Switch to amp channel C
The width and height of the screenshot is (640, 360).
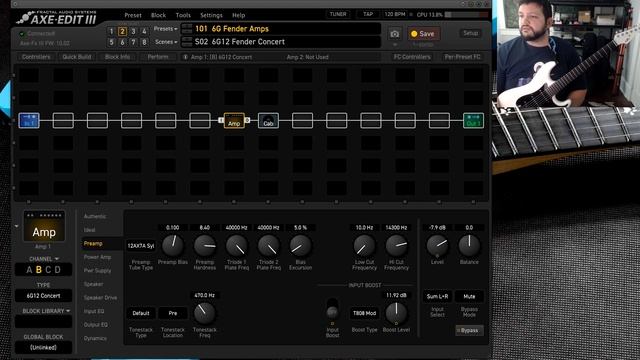(48, 270)
